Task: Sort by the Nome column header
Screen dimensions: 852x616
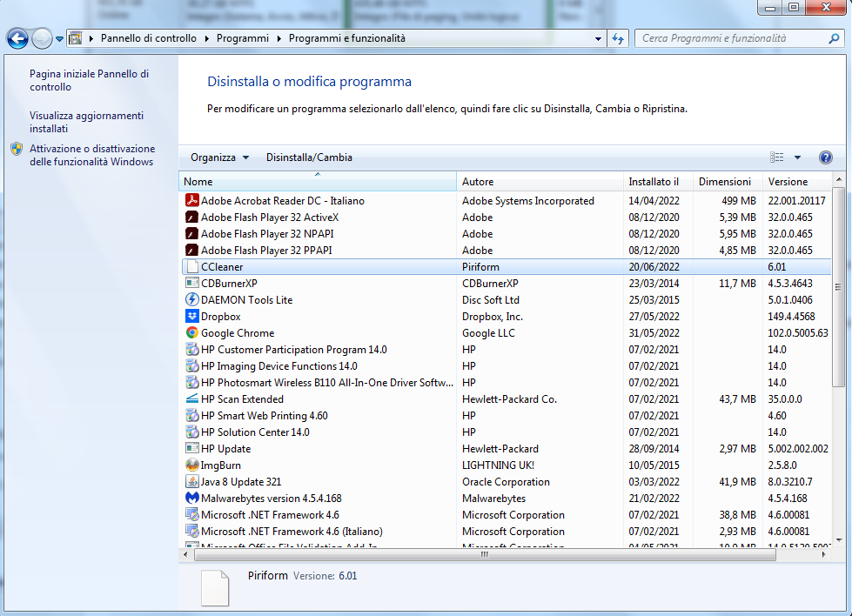Action: (x=318, y=182)
